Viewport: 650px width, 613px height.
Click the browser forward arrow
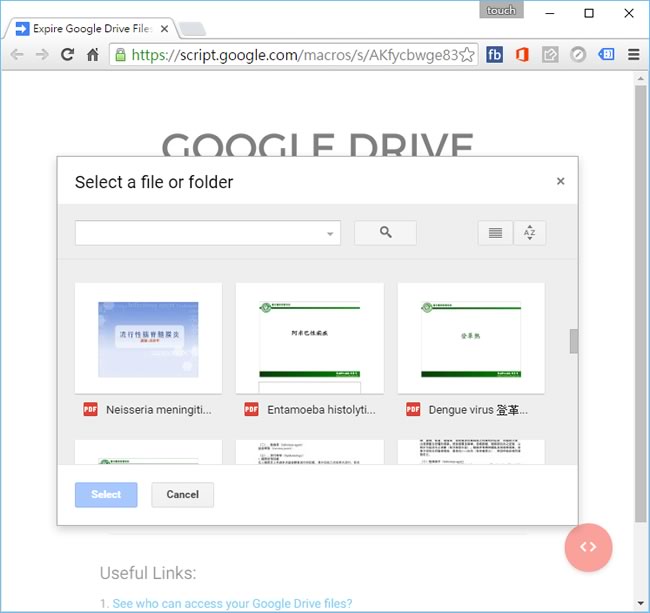coord(42,54)
